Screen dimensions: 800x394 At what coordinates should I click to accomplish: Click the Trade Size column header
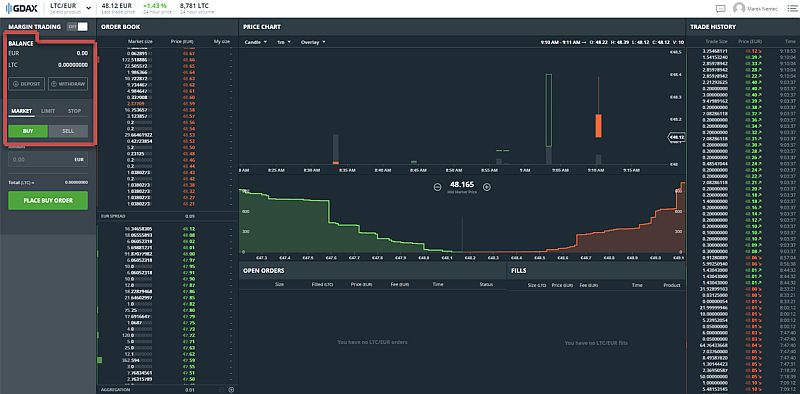click(x=716, y=41)
